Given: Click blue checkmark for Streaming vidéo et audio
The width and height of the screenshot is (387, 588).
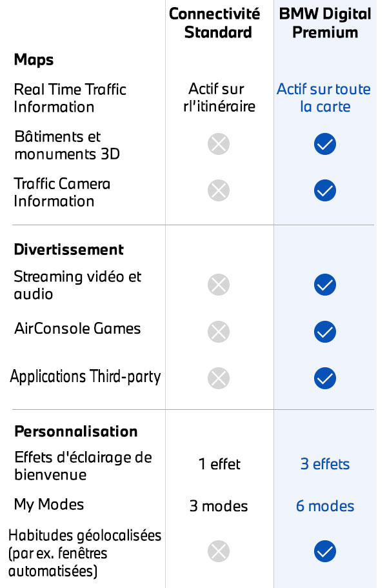Looking at the screenshot, I should 325,284.
